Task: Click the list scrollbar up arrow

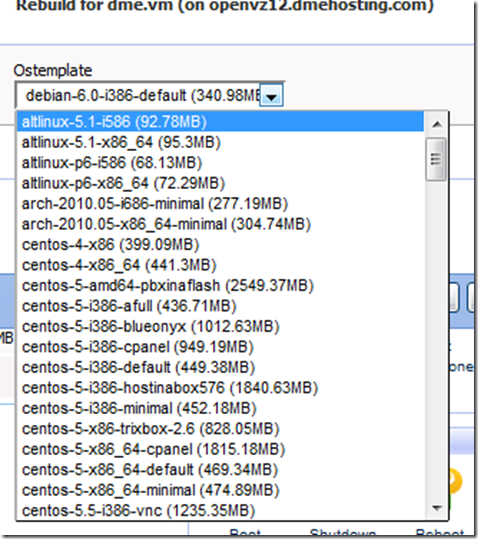Action: [436, 124]
